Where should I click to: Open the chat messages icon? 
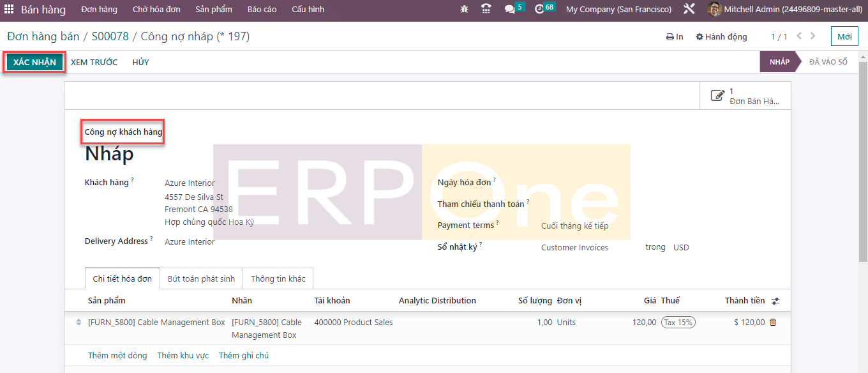click(510, 10)
